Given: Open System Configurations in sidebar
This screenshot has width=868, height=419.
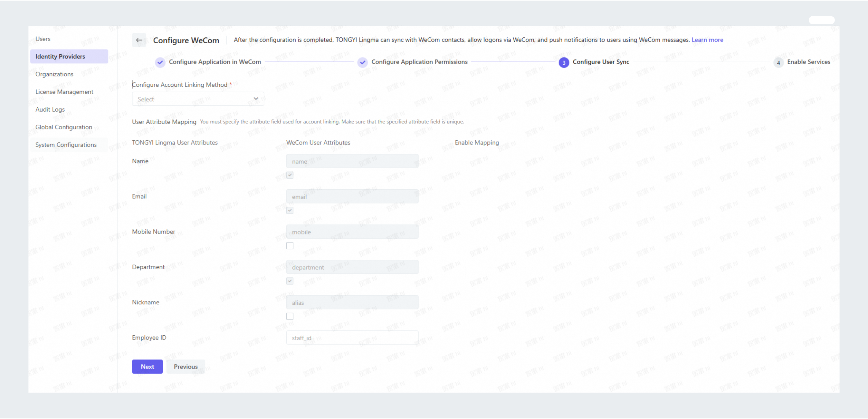Looking at the screenshot, I should (69, 145).
